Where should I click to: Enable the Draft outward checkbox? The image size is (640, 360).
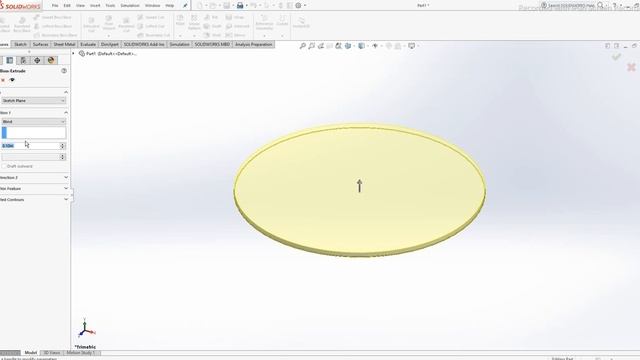4,166
